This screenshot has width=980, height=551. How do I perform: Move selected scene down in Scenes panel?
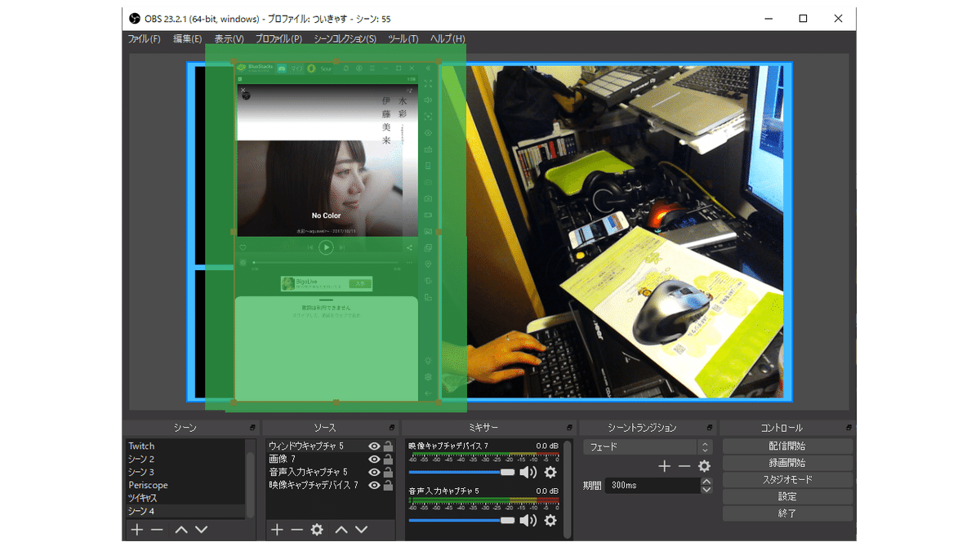[x=201, y=530]
